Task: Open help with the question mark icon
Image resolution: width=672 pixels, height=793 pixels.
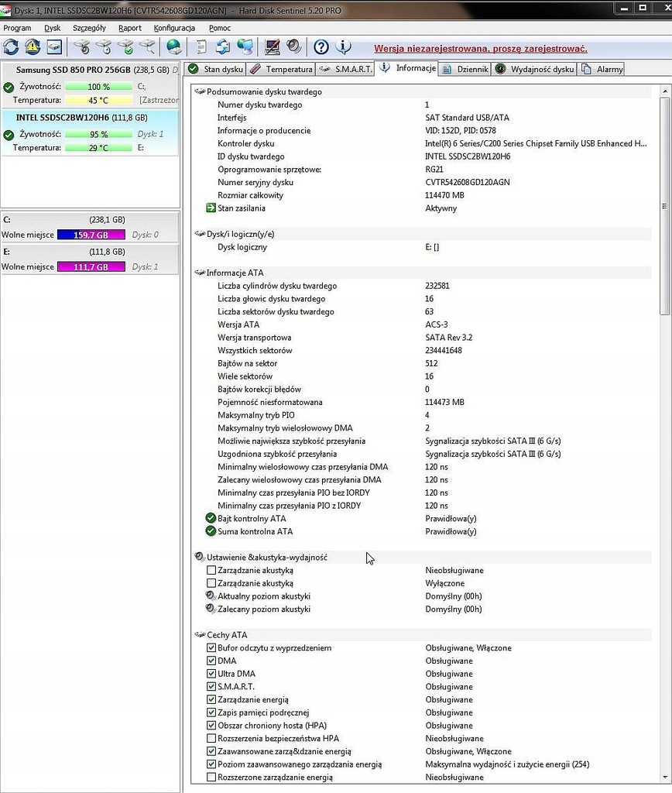Action: tap(321, 47)
